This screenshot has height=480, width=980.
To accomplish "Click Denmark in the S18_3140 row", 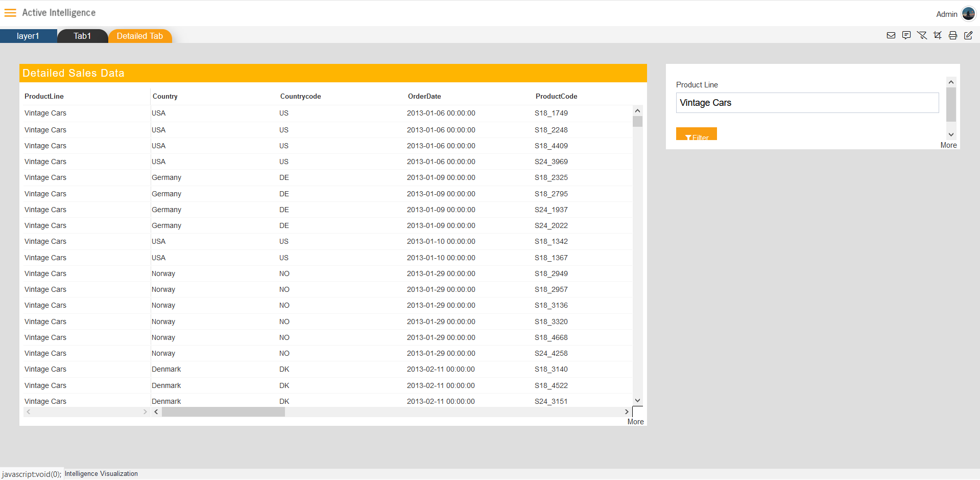I will tap(166, 369).
